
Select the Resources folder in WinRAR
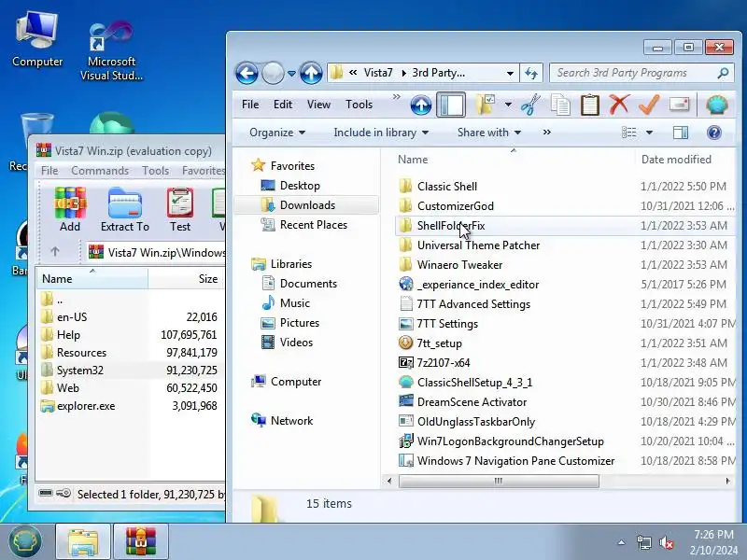81,353
